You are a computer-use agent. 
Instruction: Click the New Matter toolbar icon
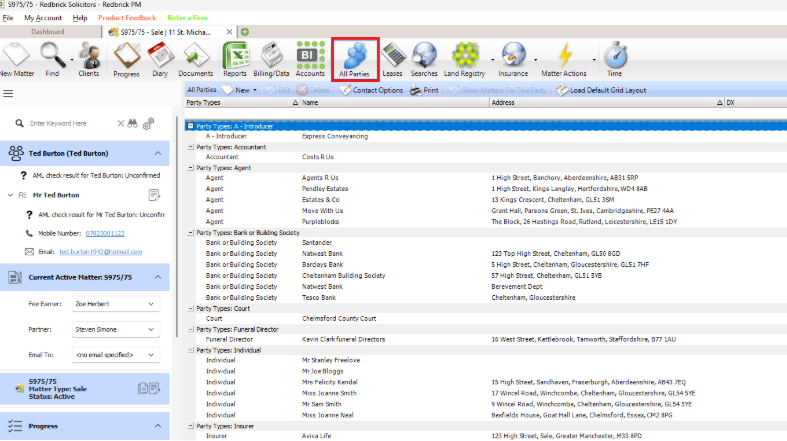pos(16,58)
